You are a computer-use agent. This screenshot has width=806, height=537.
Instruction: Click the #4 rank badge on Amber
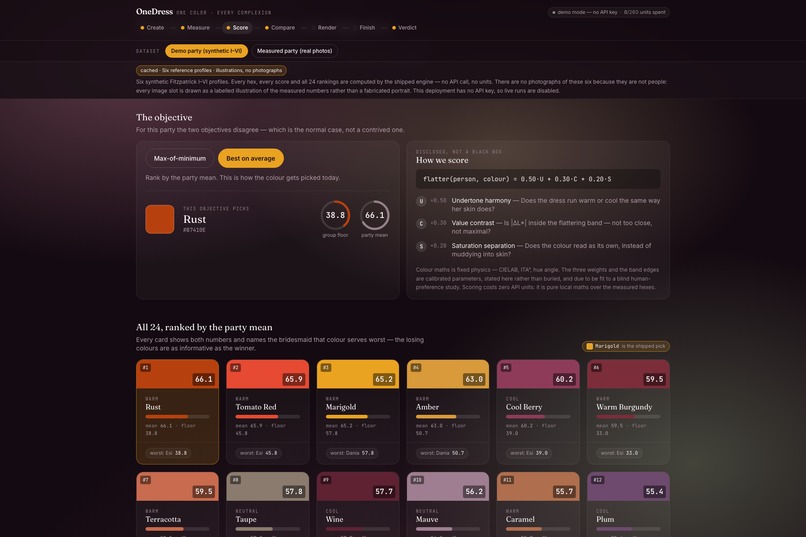tap(416, 367)
